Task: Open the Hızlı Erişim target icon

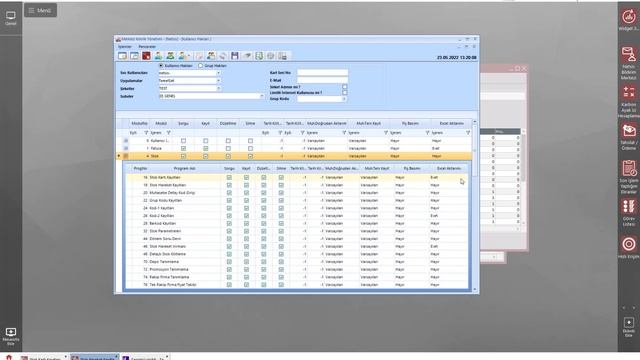Action: coord(629,244)
